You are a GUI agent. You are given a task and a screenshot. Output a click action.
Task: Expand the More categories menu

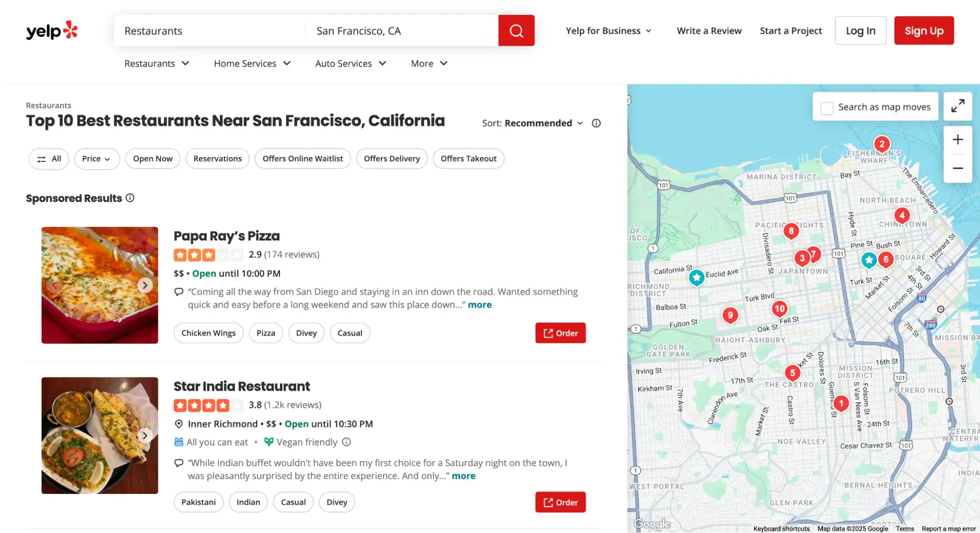coord(429,63)
